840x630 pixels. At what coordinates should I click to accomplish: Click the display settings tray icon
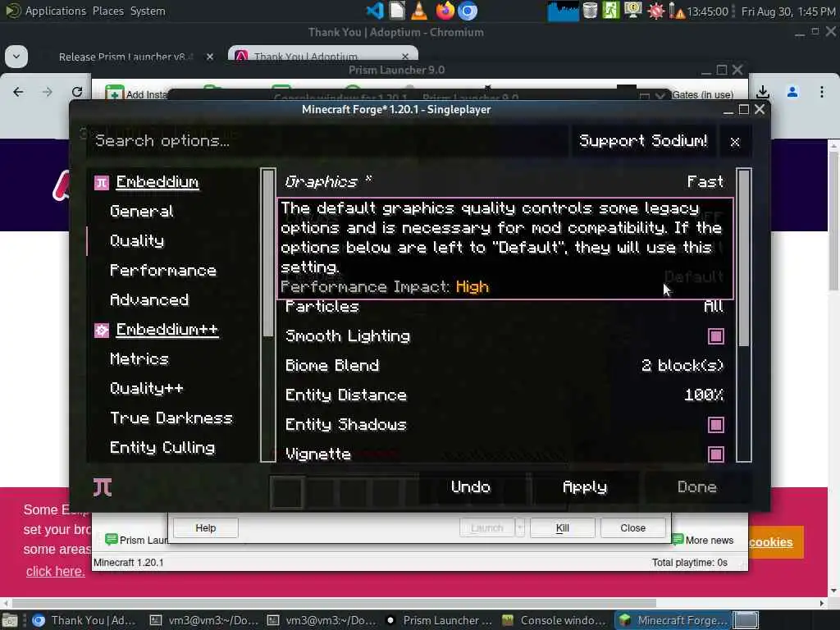click(633, 11)
